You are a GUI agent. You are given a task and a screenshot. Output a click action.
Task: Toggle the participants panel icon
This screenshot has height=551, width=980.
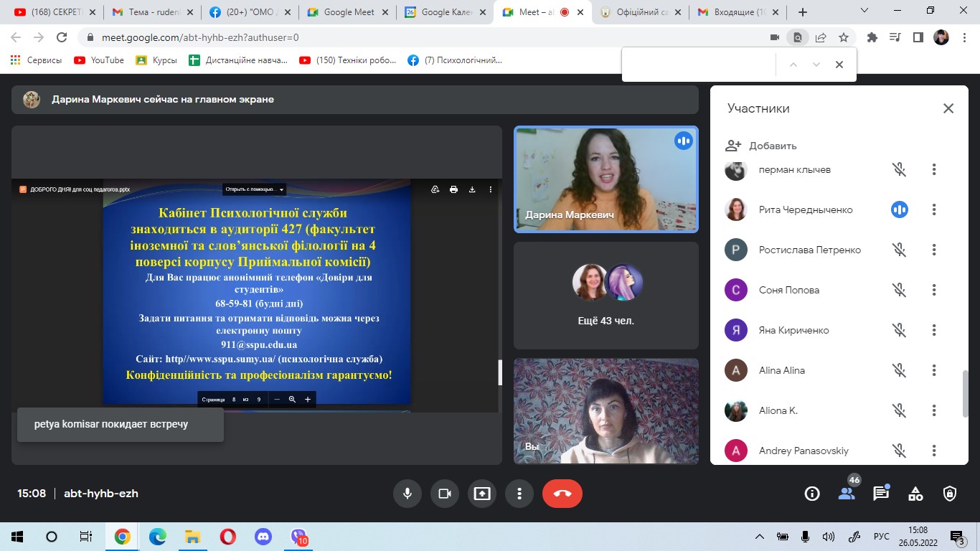tap(847, 494)
